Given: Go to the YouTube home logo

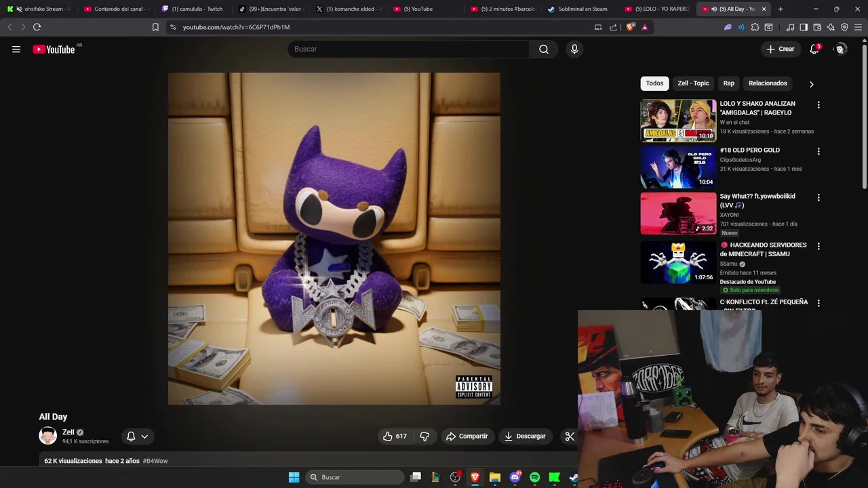Looking at the screenshot, I should pos(54,49).
